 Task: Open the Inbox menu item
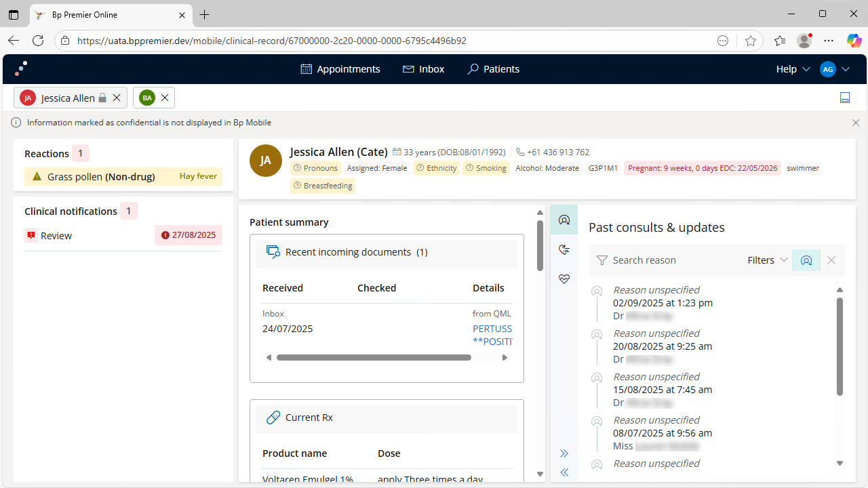point(424,69)
